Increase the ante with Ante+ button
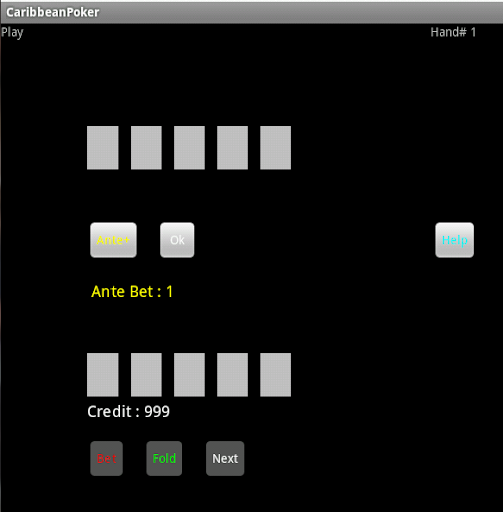 coord(113,240)
